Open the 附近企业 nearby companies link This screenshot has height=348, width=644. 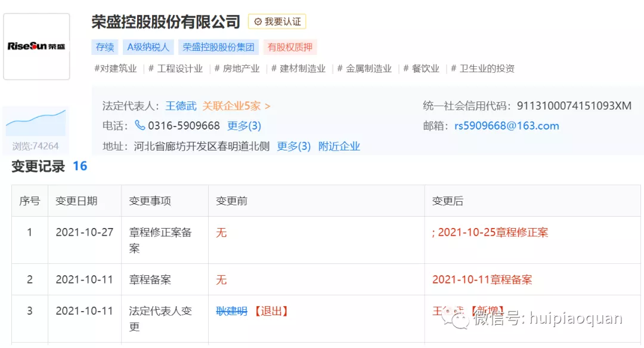(x=339, y=146)
